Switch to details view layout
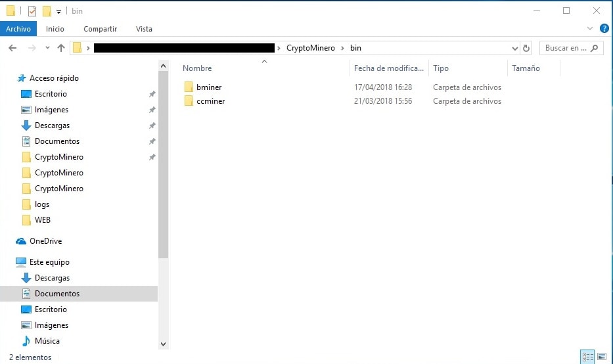This screenshot has height=364, width=613. 587,357
